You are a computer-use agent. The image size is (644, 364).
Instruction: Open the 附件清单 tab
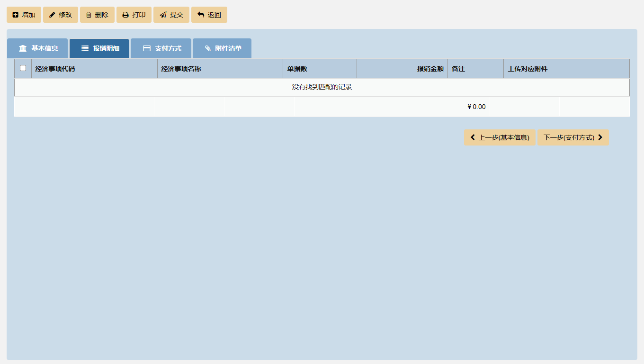(x=222, y=48)
